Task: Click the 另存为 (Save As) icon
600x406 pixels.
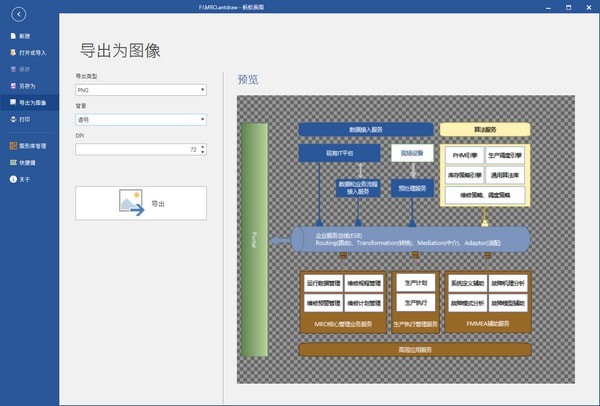Action: click(x=11, y=86)
